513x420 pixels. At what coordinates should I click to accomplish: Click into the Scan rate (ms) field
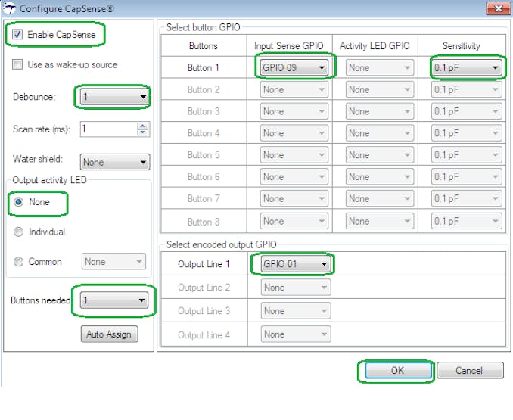click(x=109, y=129)
